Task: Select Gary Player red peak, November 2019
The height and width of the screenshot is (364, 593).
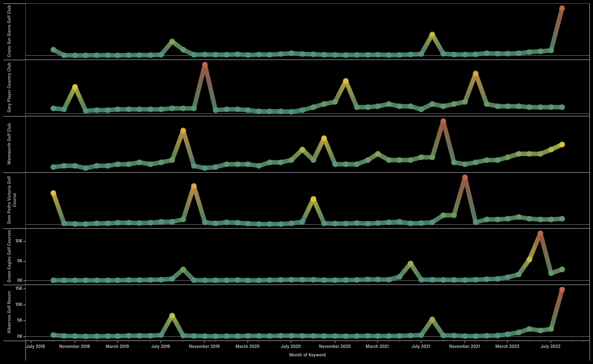Action: pyautogui.click(x=205, y=65)
